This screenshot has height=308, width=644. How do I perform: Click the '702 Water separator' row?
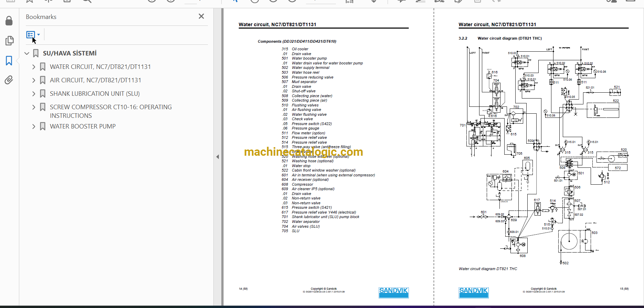[300, 222]
